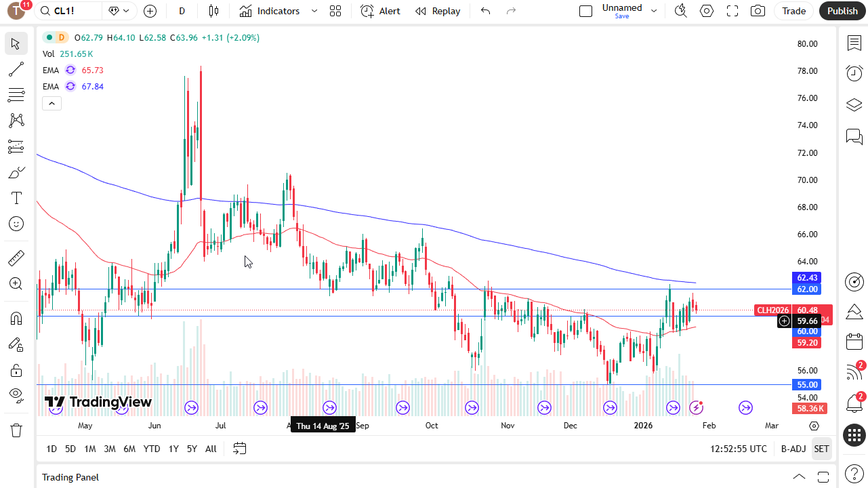Activate the ruler Measure tool
868x488 pixels.
point(16,258)
